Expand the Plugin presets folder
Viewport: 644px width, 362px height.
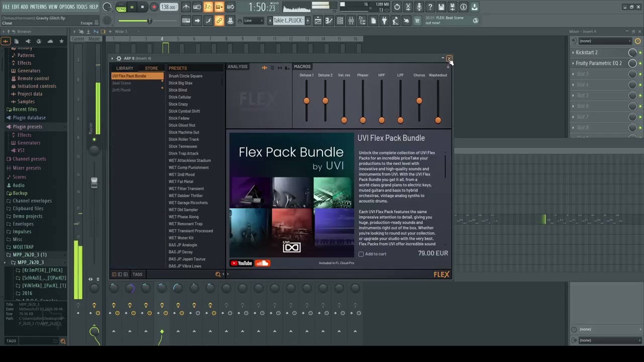[28, 127]
